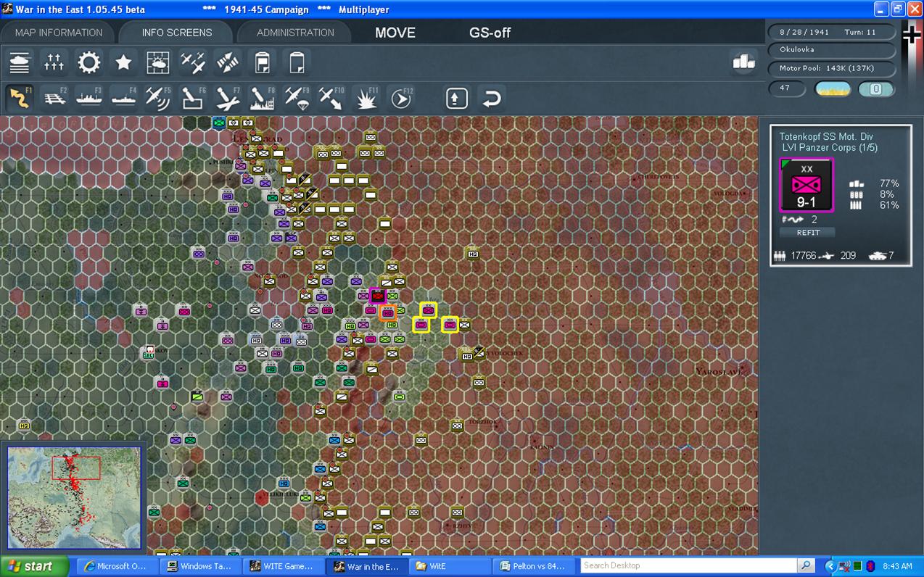The width and height of the screenshot is (924, 577).
Task: Click the 77% readiness value
Action: pyautogui.click(x=888, y=183)
